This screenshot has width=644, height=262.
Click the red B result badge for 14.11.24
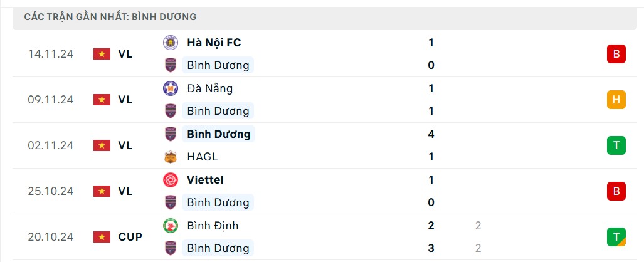616,54
